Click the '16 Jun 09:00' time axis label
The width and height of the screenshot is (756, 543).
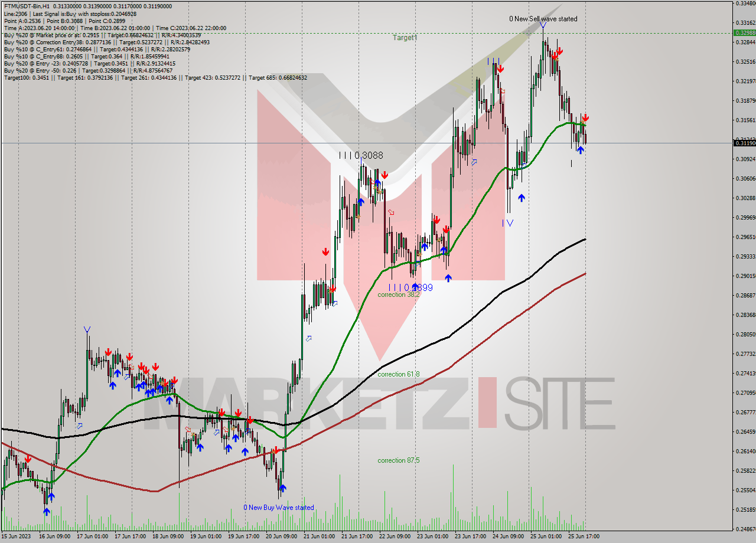[x=54, y=537]
